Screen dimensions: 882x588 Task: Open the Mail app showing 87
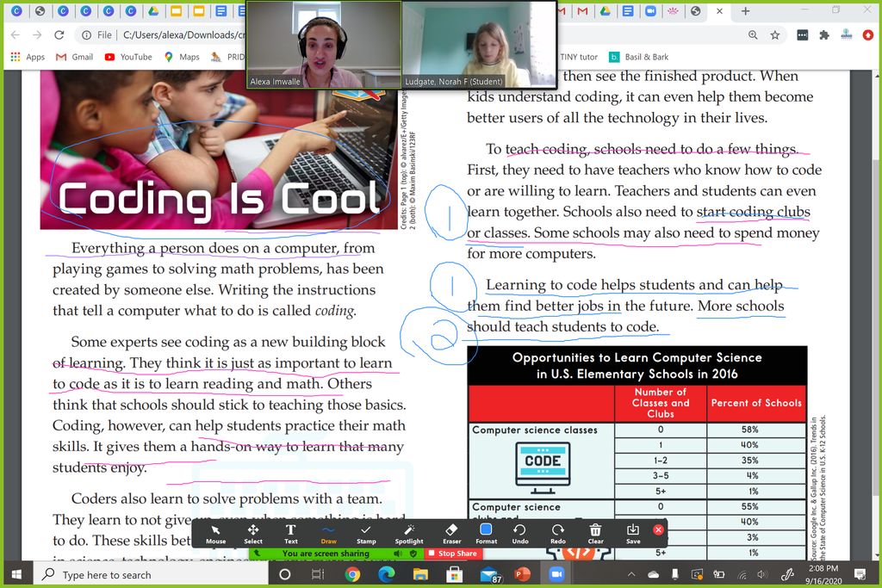(x=490, y=574)
